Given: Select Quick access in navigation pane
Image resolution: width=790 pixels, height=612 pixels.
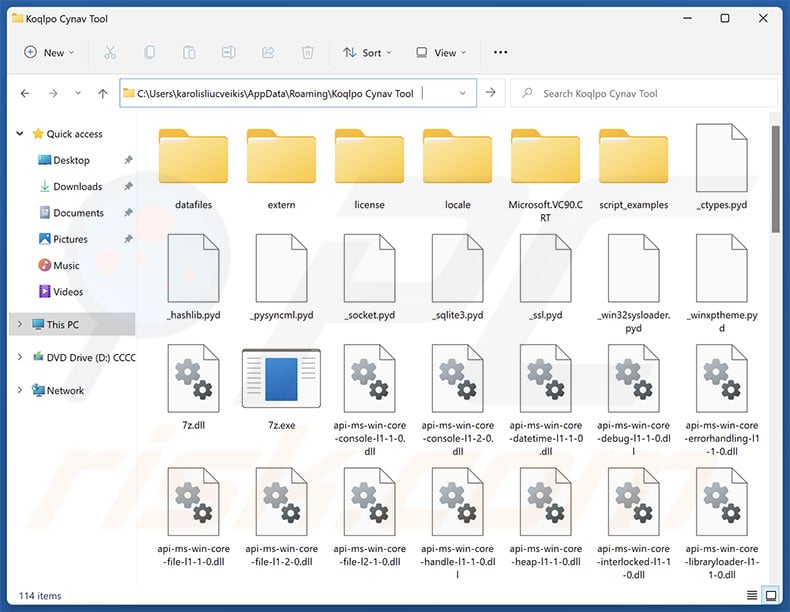Looking at the screenshot, I should (x=67, y=134).
